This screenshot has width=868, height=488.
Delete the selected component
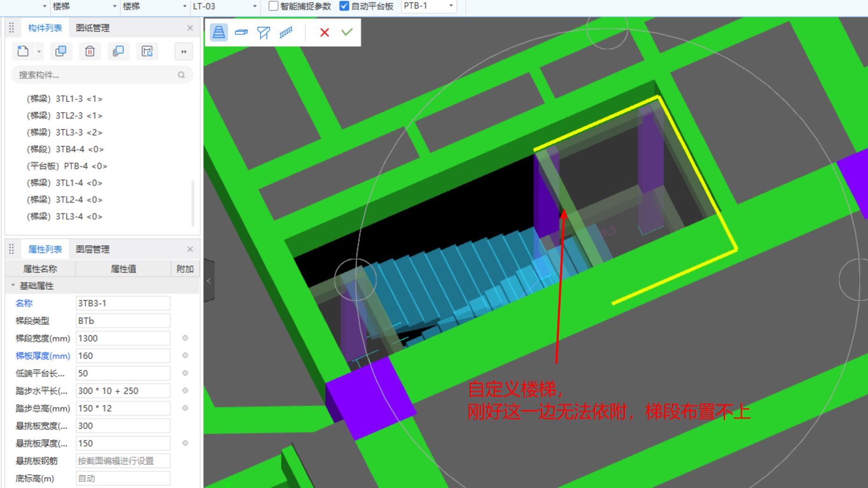click(x=90, y=51)
